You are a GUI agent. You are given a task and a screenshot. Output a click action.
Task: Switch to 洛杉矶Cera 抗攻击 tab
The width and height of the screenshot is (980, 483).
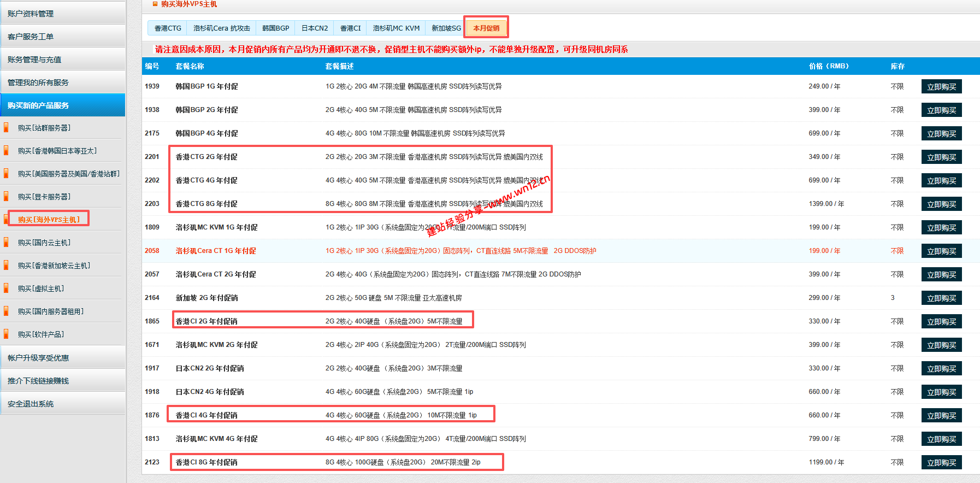pos(221,28)
